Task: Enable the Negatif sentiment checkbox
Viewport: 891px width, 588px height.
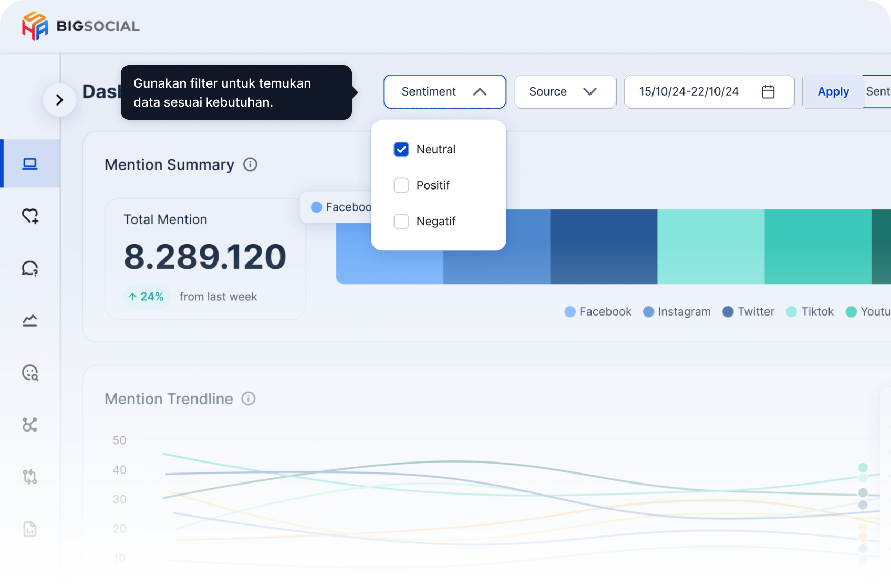Action: pyautogui.click(x=401, y=222)
